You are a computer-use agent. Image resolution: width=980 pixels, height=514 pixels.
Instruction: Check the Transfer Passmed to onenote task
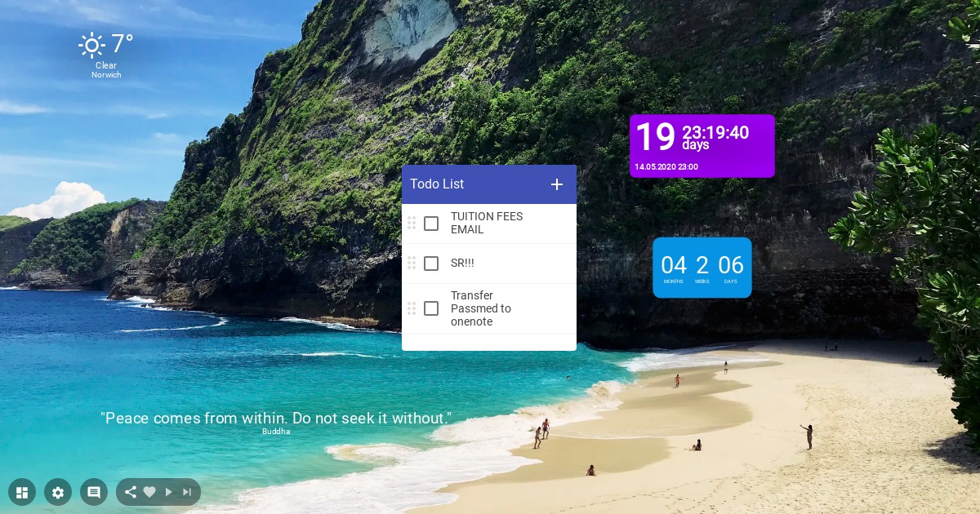coord(431,308)
